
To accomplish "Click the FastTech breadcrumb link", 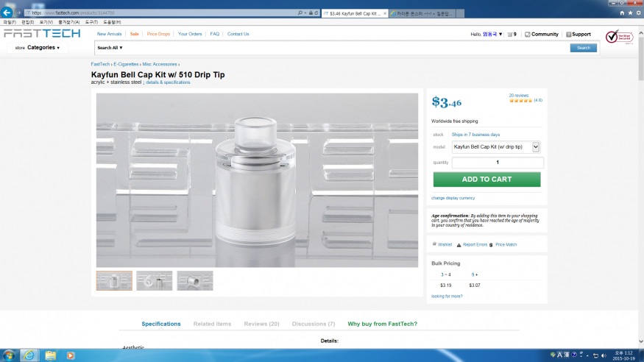I will pyautogui.click(x=100, y=65).
